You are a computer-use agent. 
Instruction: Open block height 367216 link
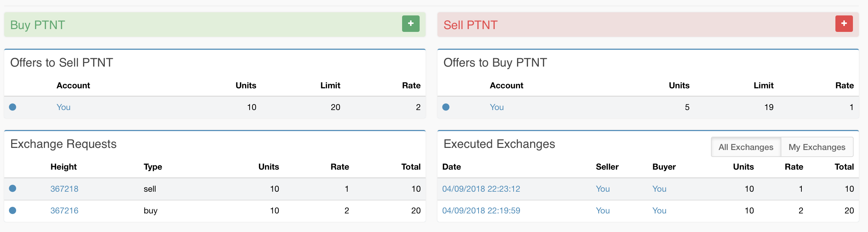(x=64, y=211)
